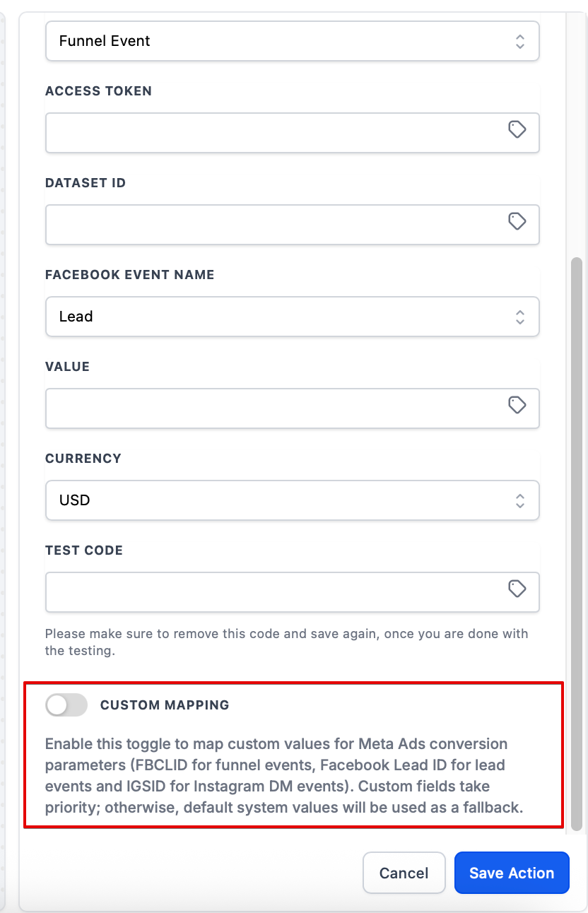Click the ACCESS TOKEN field label
Viewport: 588px width, 913px height.
[98, 91]
